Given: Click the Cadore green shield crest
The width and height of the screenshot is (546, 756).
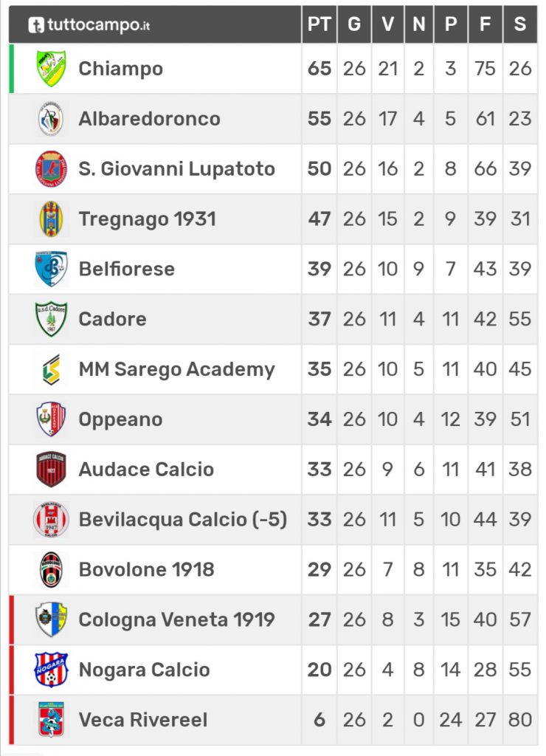Looking at the screenshot, I should point(51,319).
